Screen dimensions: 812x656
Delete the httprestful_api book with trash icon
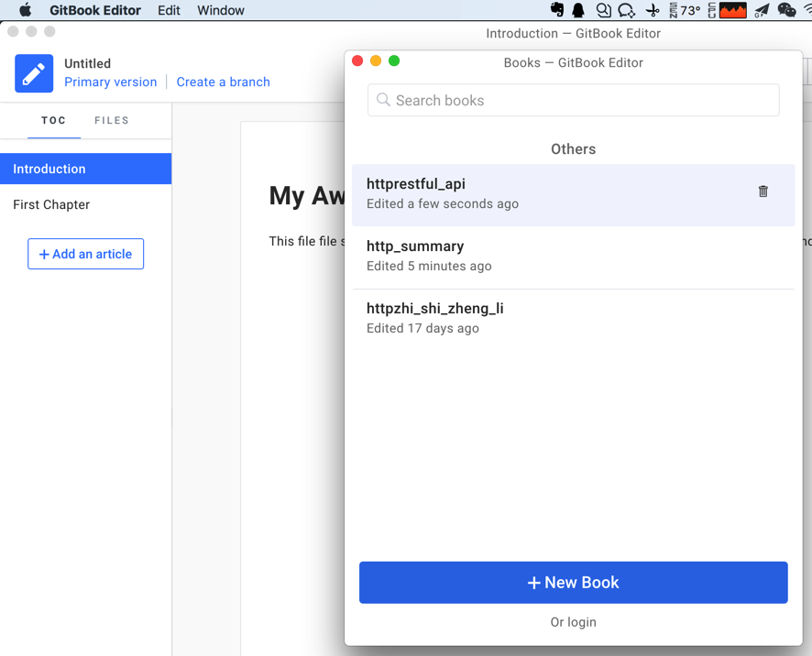[763, 191]
